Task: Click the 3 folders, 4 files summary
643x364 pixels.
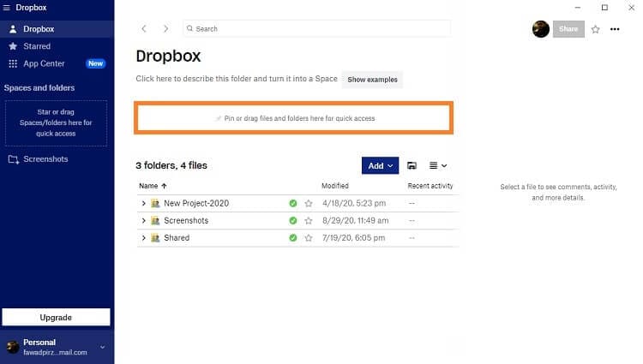Action: click(171, 165)
